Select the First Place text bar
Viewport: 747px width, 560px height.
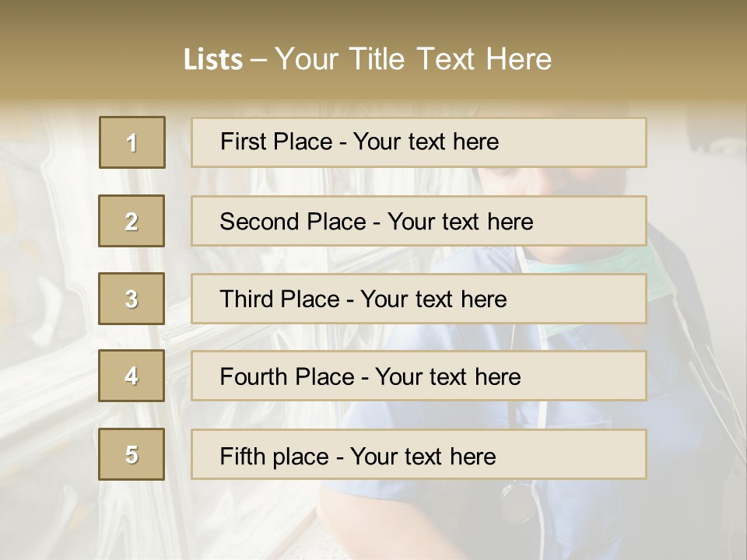(419, 142)
